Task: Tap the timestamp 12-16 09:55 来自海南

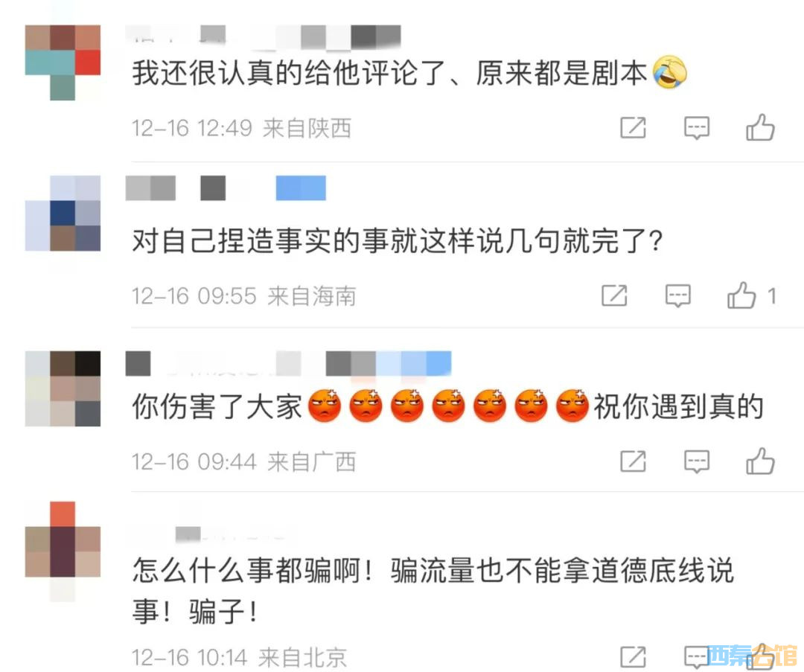Action: point(243,295)
